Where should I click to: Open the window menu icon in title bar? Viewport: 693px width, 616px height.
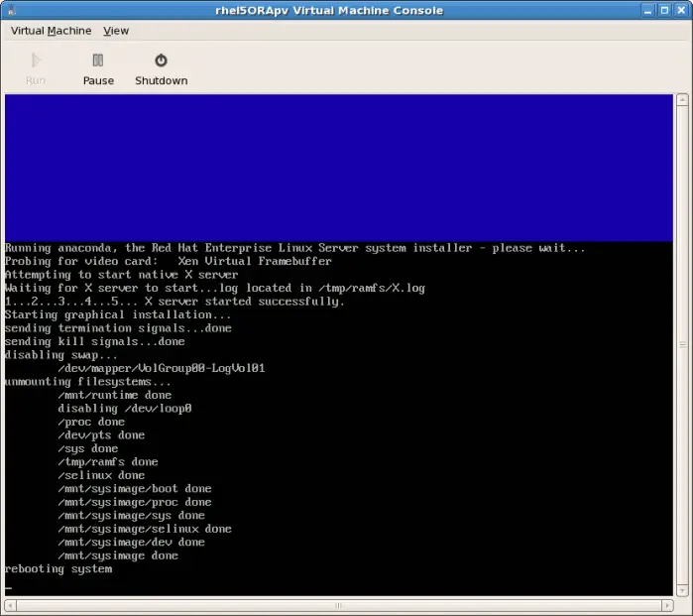[13, 10]
